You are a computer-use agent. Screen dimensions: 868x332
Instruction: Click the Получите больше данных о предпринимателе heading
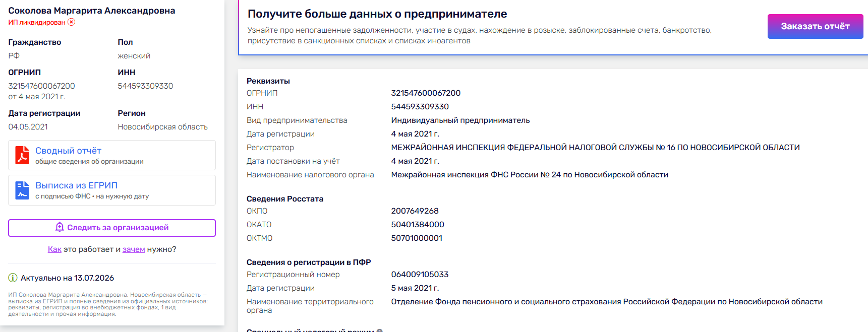click(377, 14)
